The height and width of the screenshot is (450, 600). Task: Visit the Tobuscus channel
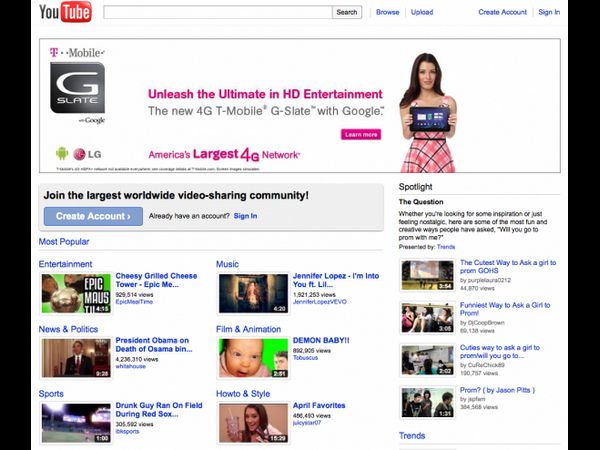pyautogui.click(x=305, y=358)
